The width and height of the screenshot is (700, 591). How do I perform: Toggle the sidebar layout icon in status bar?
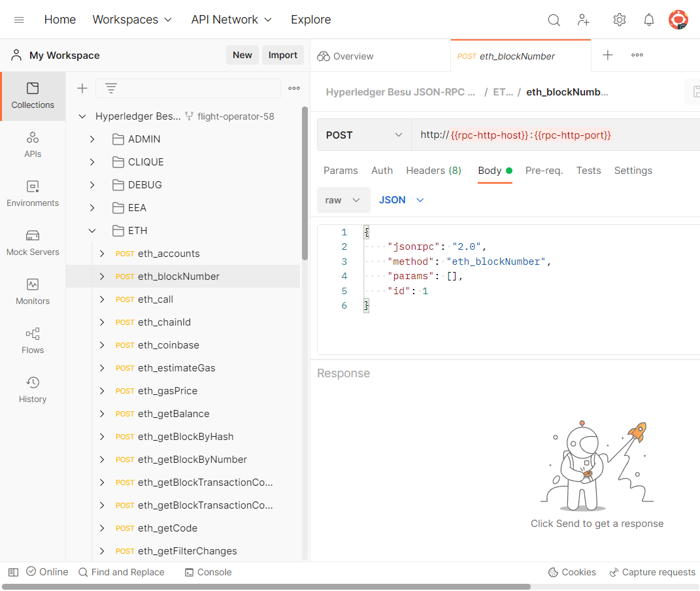13,572
